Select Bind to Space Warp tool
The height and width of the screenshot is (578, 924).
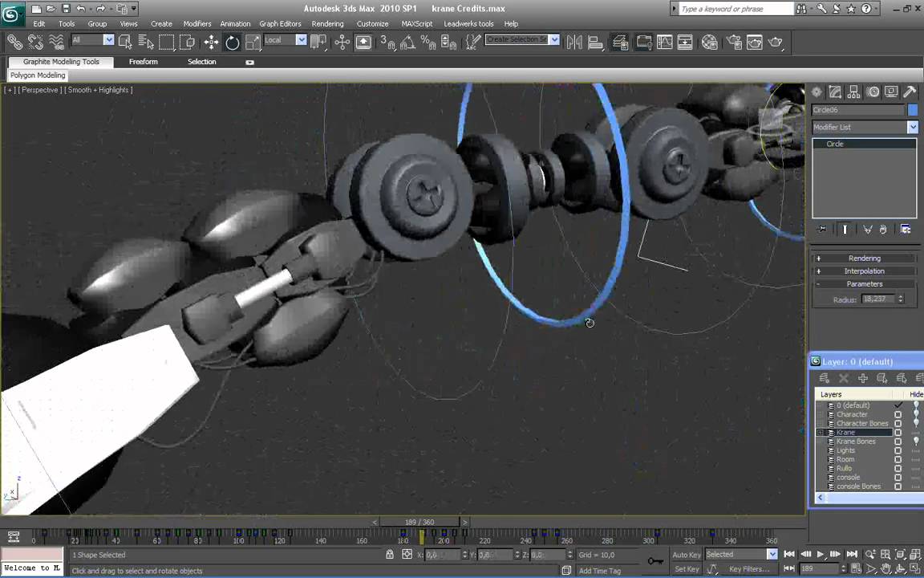[x=56, y=42]
